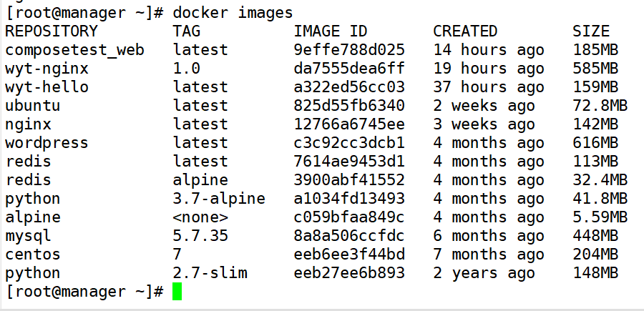This screenshot has width=644, height=311.
Task: Select the composetest_web repository name
Action: pos(74,50)
